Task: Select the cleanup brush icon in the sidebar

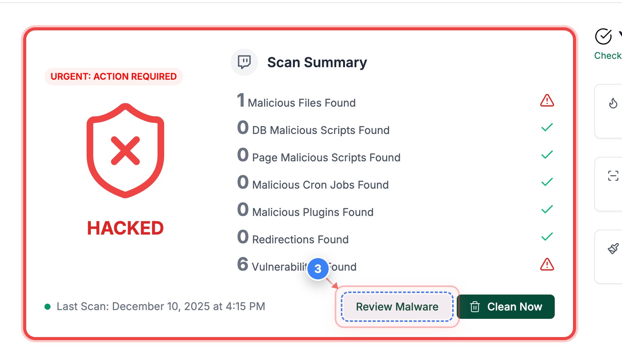Action: coord(613,249)
